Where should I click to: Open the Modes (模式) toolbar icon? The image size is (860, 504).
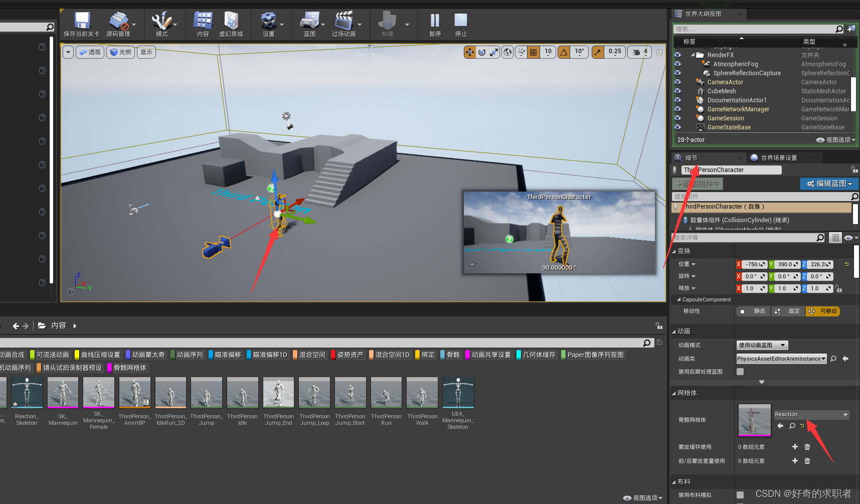click(x=161, y=24)
